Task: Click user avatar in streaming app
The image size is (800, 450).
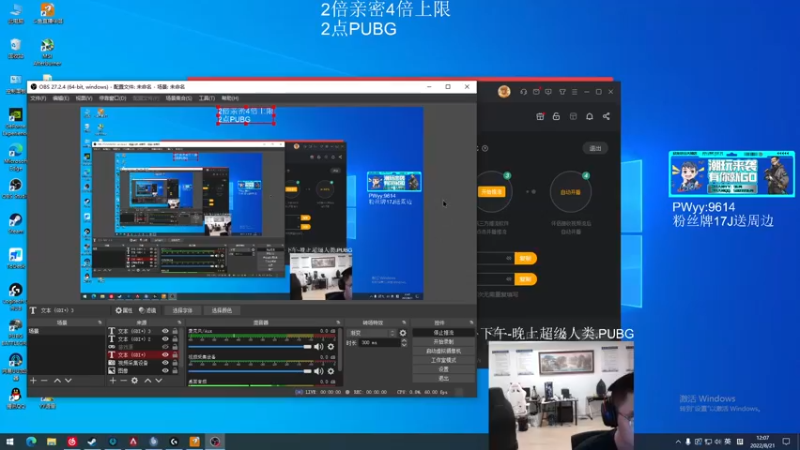Action: point(504,92)
